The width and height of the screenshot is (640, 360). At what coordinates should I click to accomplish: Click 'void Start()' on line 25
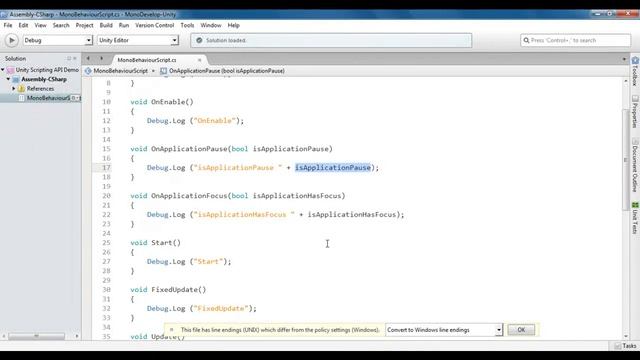(156, 243)
